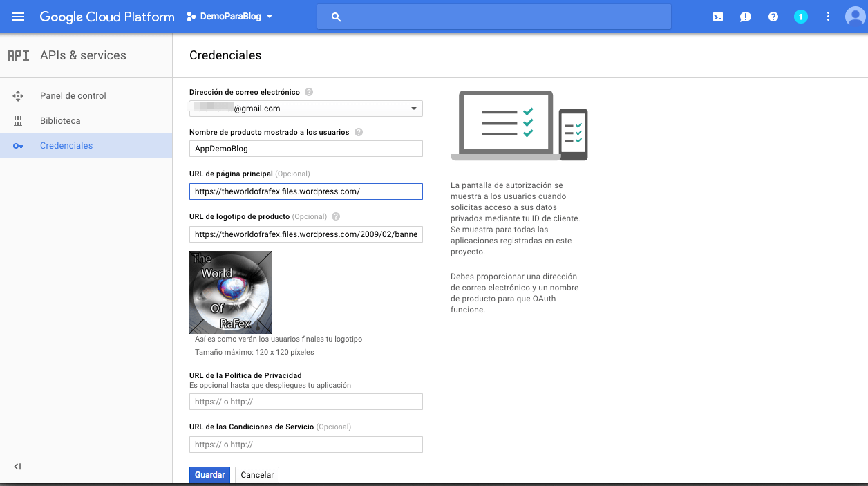Expand the DemoParaBlog project selector
Image resolution: width=868 pixels, height=486 pixels.
click(230, 17)
